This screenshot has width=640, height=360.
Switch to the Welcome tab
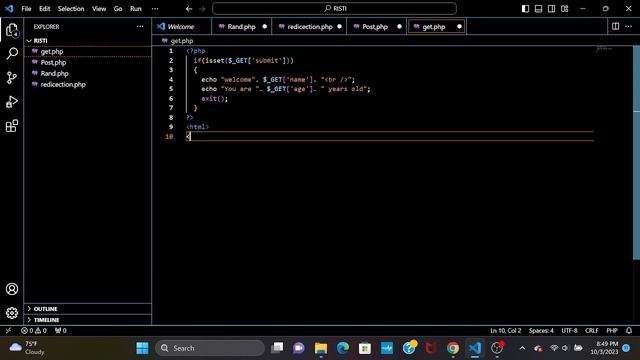[182, 27]
